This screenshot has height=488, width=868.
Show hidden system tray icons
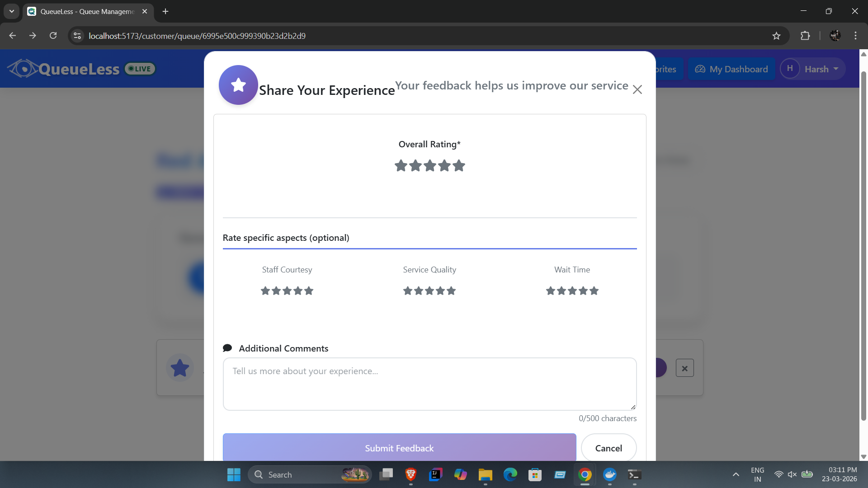click(736, 474)
